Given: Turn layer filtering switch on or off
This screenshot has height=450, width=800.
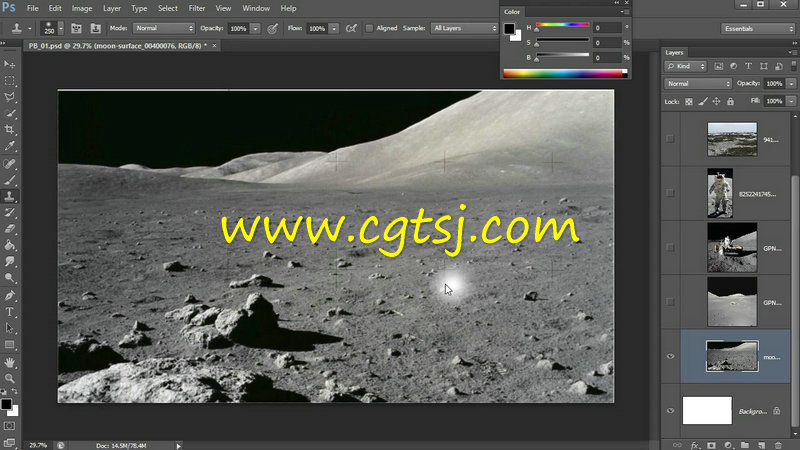Looking at the screenshot, I should [x=793, y=66].
